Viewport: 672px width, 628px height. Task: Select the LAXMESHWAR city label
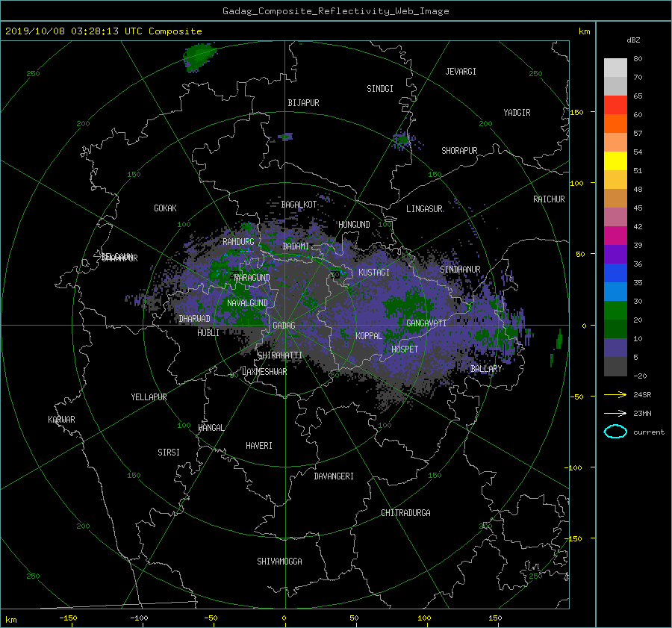[264, 372]
